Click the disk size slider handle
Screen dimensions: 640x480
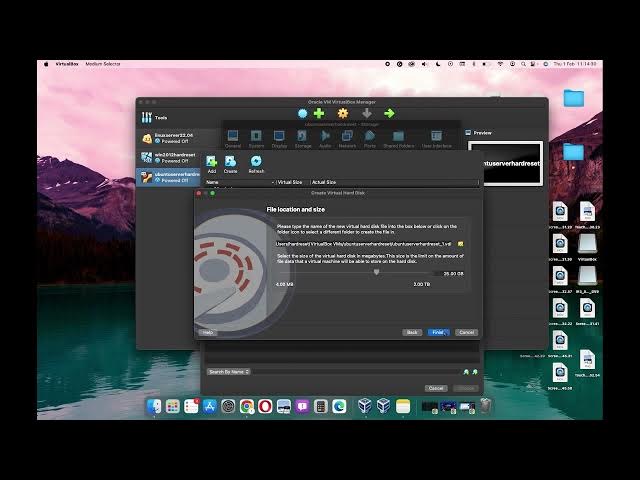376,272
